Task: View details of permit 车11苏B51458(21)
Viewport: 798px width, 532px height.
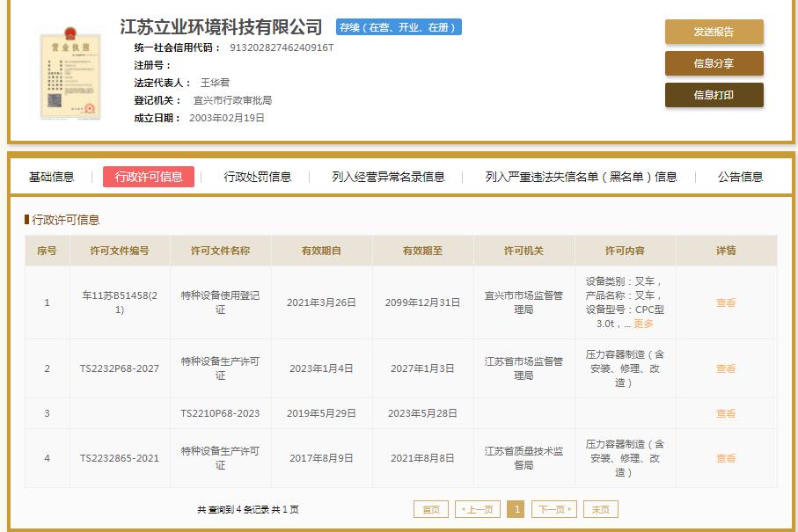Action: coord(726,302)
